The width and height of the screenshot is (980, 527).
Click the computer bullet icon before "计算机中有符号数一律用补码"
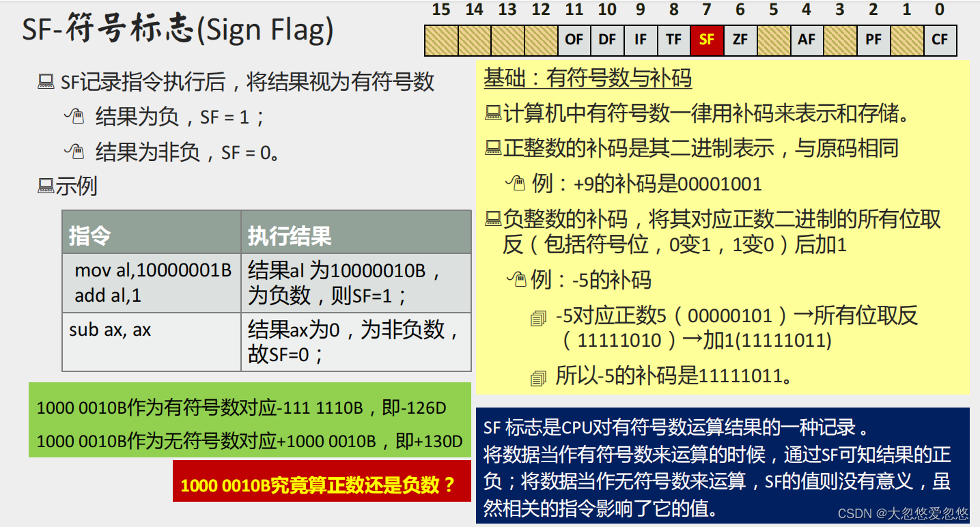pyautogui.click(x=494, y=113)
